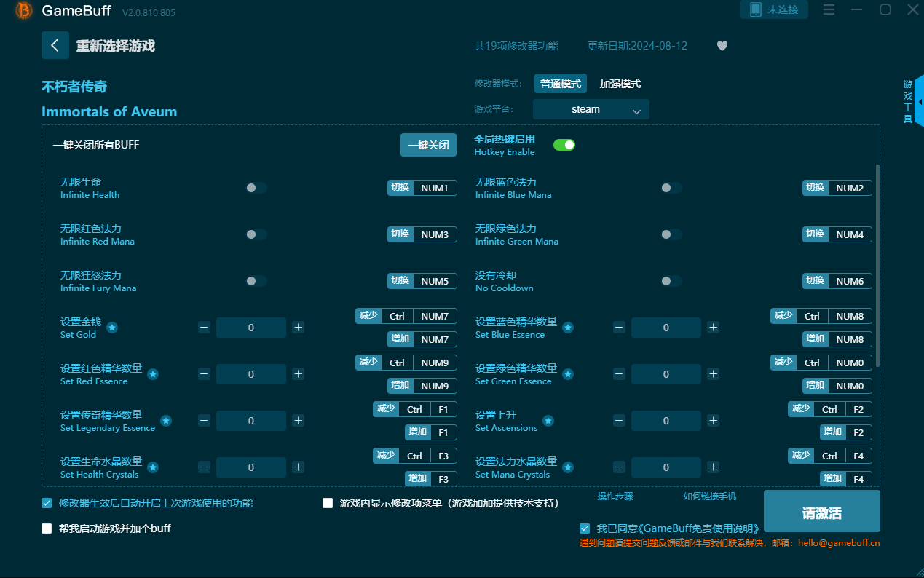Check 帮我启动游戏并加个buff checkbox
This screenshot has width=924, height=578.
coord(47,528)
